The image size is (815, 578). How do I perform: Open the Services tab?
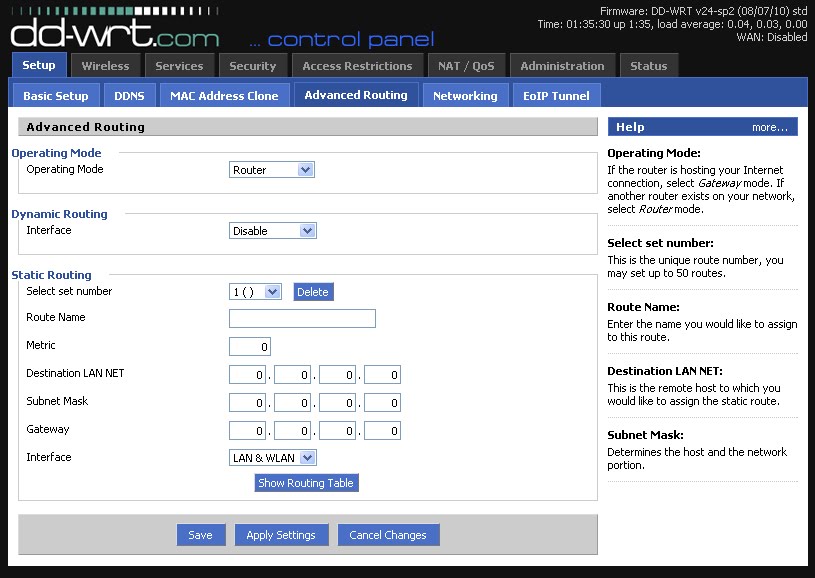[179, 66]
